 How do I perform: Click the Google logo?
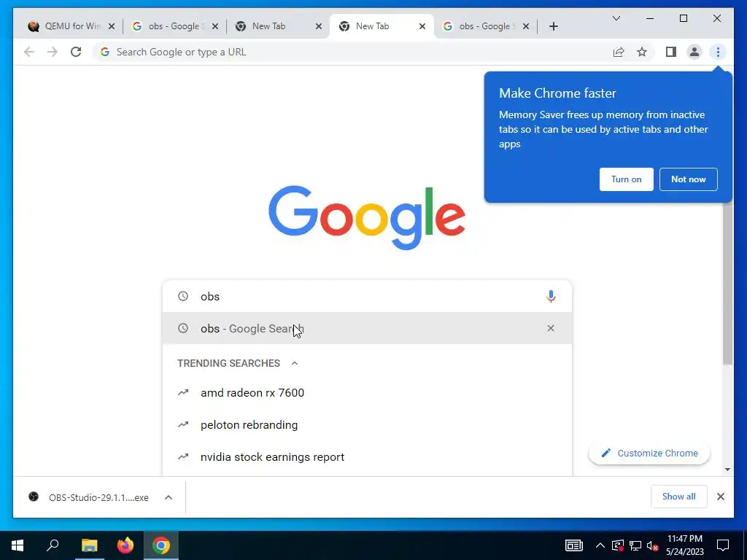pyautogui.click(x=367, y=217)
